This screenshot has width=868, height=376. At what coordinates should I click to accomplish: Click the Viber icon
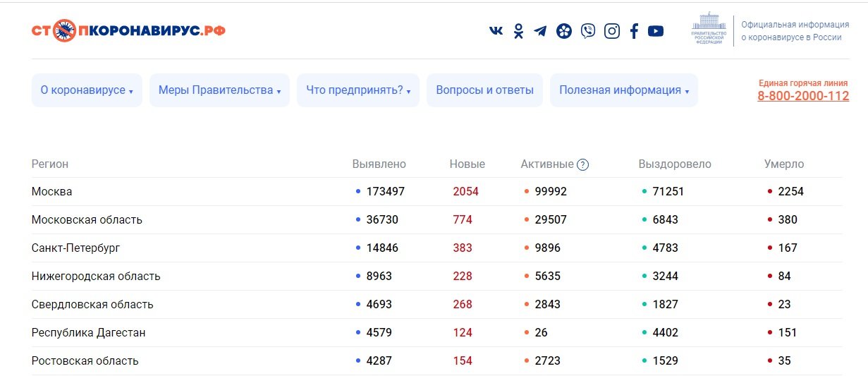(x=588, y=31)
